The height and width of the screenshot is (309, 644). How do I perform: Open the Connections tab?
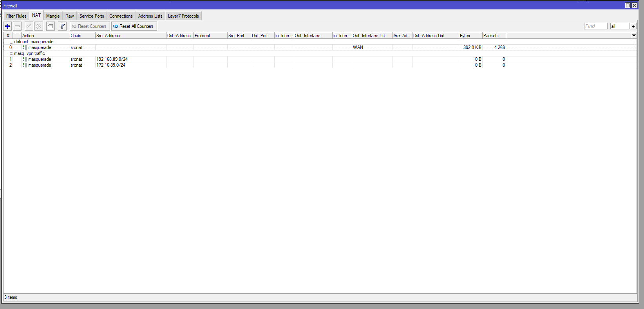[121, 16]
